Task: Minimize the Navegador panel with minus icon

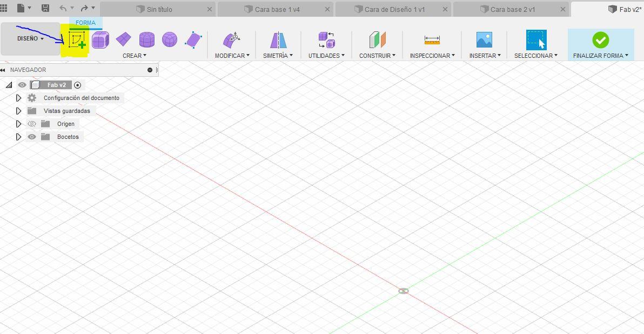Action: (x=150, y=70)
